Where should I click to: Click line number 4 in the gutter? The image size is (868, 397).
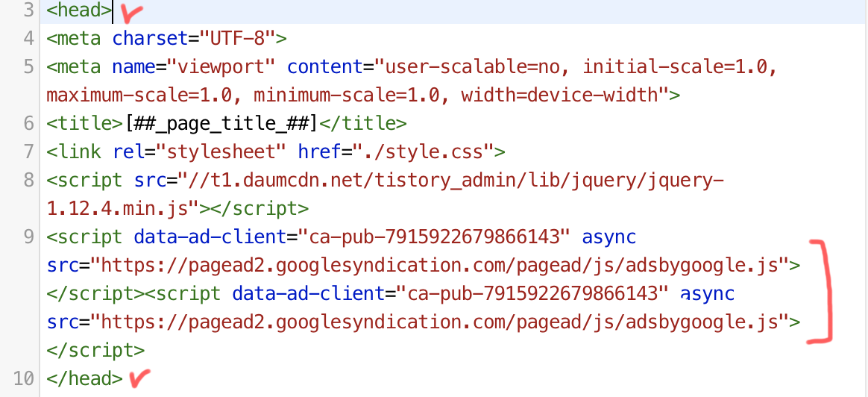coord(29,39)
